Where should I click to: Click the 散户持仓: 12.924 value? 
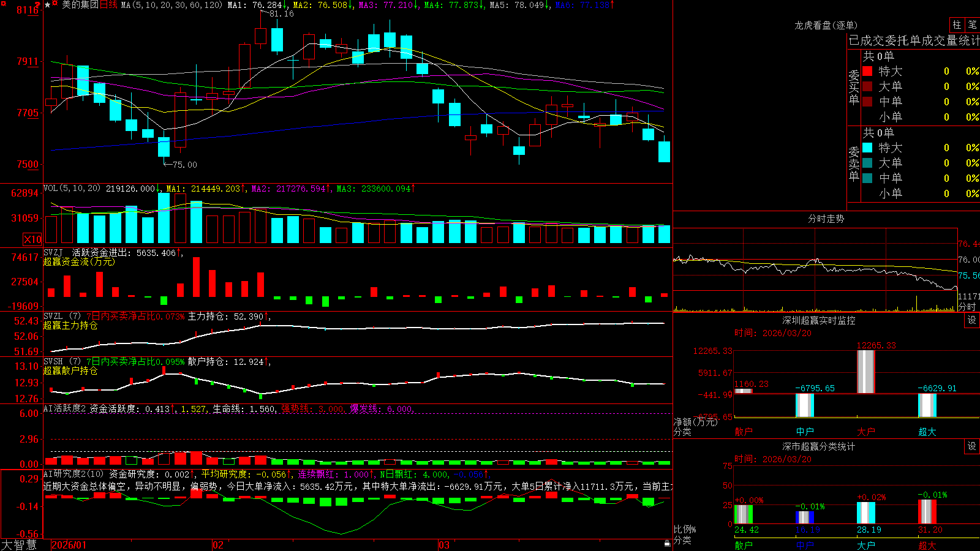(228, 361)
